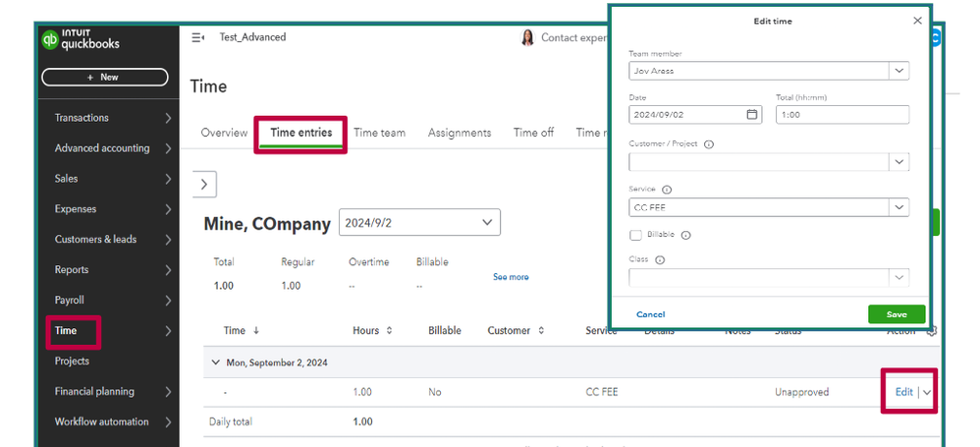The image size is (980, 447).
Task: Click Customer / Project info icon
Action: click(x=709, y=144)
